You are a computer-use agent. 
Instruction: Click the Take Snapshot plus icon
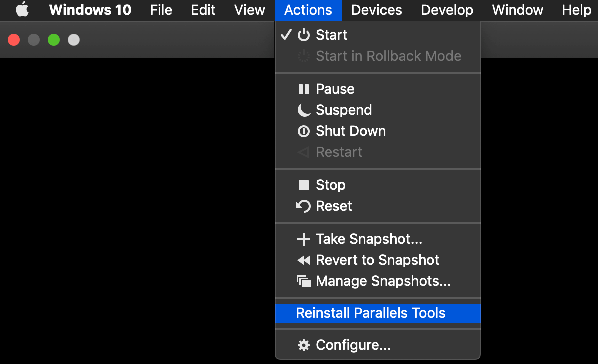click(303, 239)
